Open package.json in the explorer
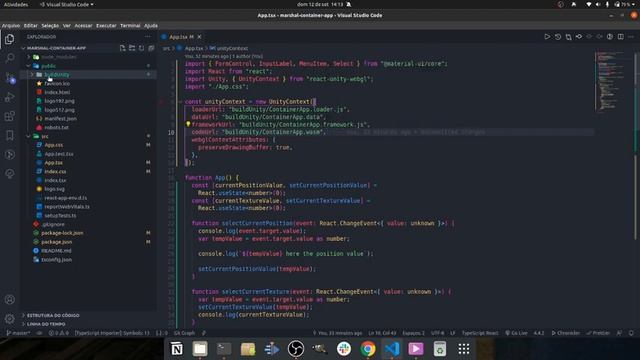The width and height of the screenshot is (640, 360). [x=56, y=242]
